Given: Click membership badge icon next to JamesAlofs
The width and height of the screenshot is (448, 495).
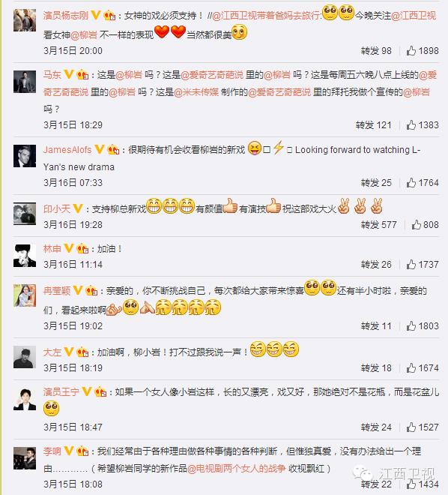Looking at the screenshot, I should (x=113, y=150).
